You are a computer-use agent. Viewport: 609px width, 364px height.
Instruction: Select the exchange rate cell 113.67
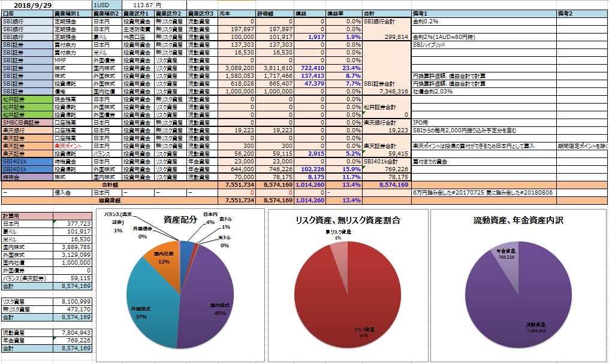coord(138,5)
